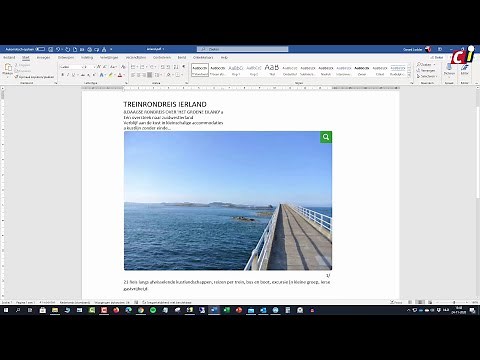The height and width of the screenshot is (360, 480).
Task: Click the Align left icon
Action: (133, 75)
